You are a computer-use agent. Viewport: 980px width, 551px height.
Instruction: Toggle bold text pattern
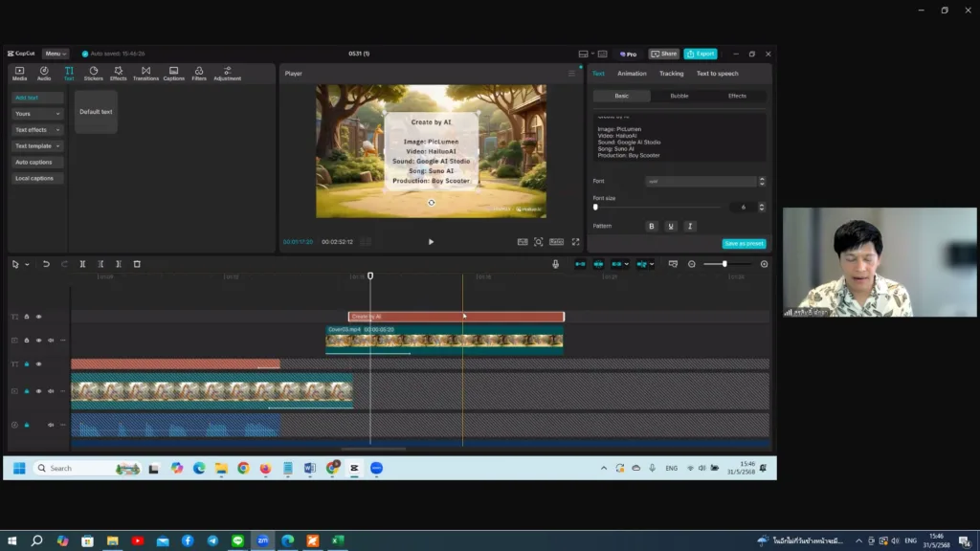pyautogui.click(x=652, y=227)
